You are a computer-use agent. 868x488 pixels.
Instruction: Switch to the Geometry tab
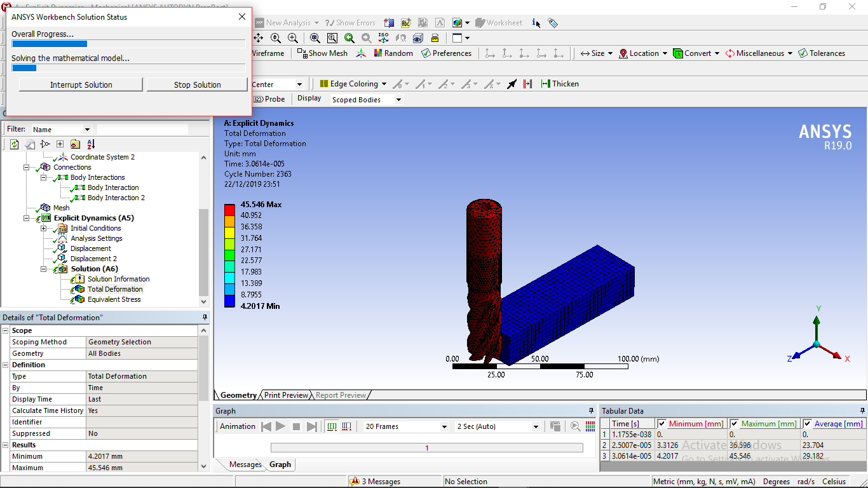238,395
